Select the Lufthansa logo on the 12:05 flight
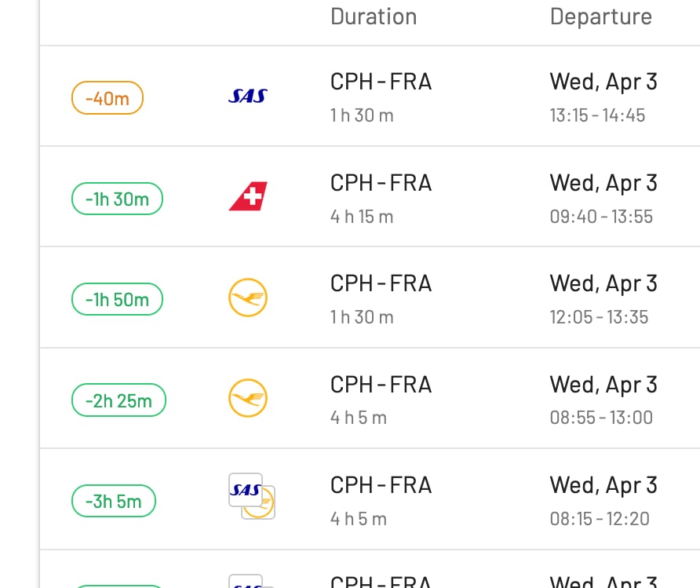The image size is (700, 588). pyautogui.click(x=247, y=299)
